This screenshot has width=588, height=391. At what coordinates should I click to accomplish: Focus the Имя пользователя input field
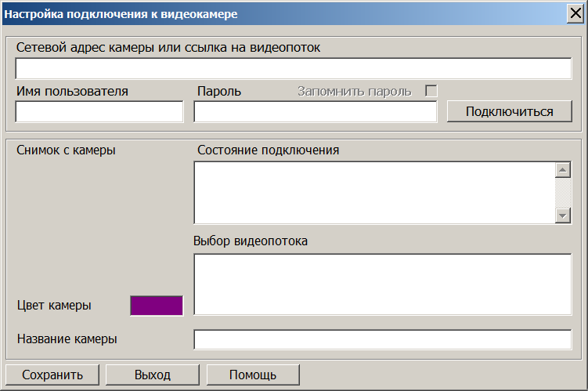(99, 112)
